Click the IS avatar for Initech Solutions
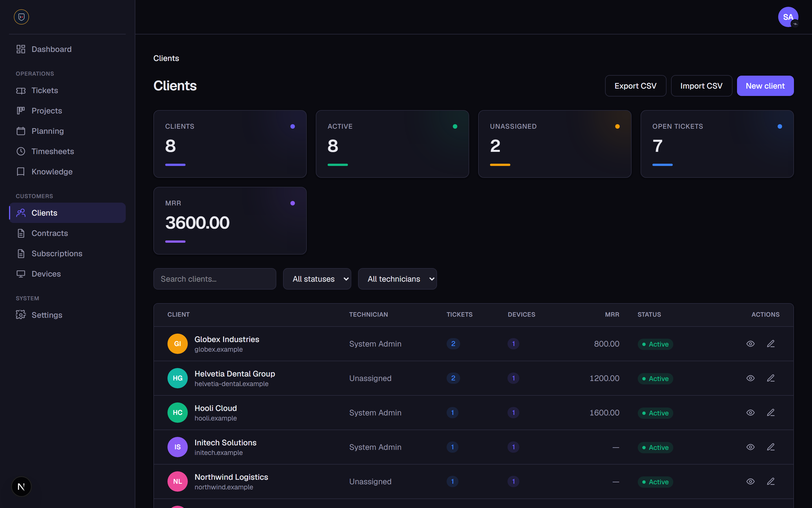Viewport: 812px width, 508px height. tap(178, 447)
